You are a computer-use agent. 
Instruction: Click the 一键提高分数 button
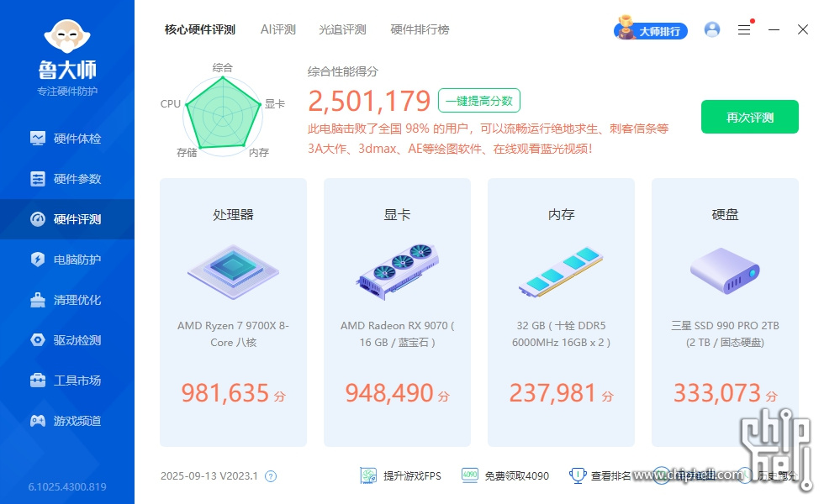click(x=479, y=100)
